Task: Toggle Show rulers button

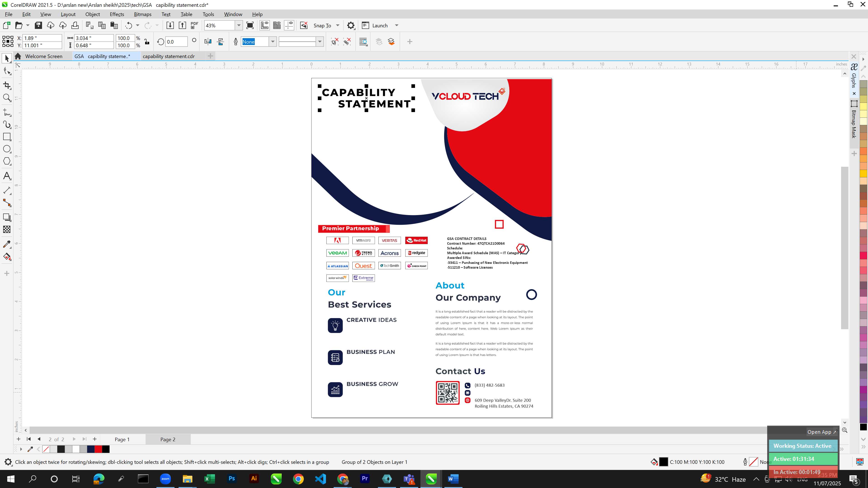Action: pyautogui.click(x=264, y=25)
